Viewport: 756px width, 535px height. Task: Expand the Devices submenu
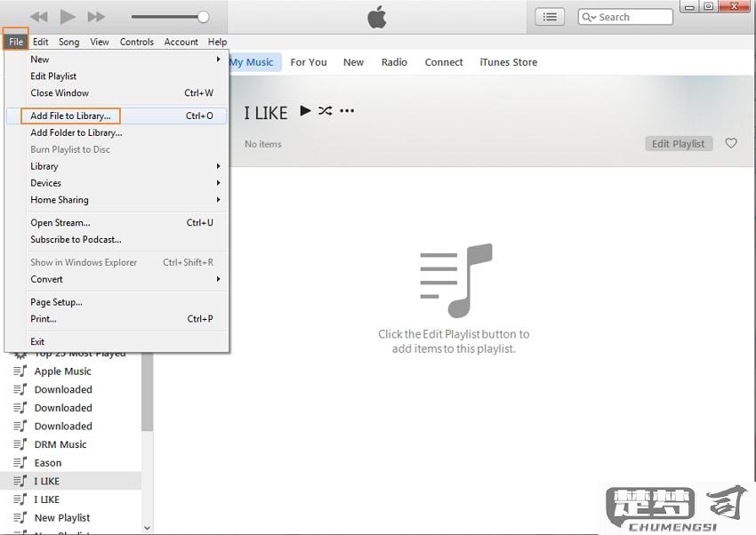click(x=117, y=183)
